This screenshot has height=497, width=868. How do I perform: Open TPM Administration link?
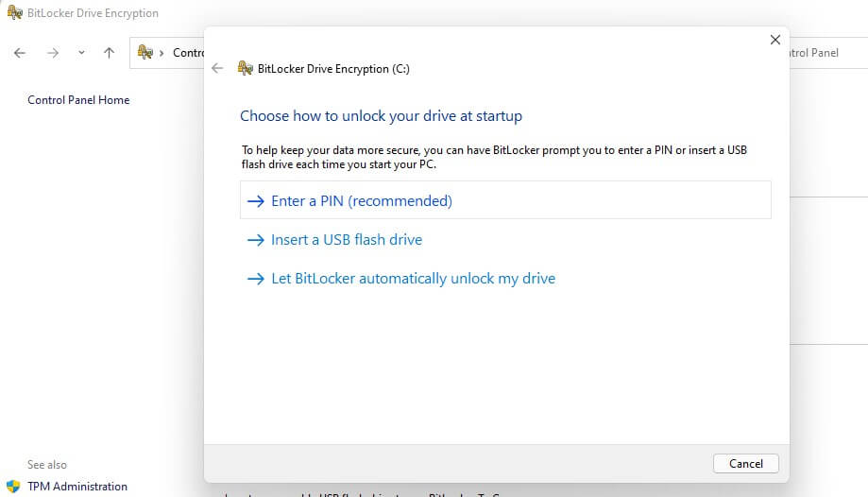[77, 486]
